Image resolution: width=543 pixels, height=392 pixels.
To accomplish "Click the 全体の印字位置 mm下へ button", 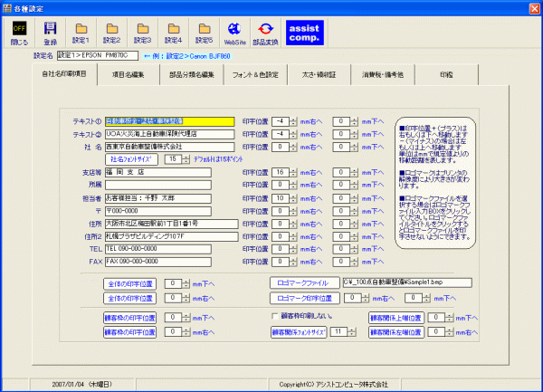I will 129,284.
